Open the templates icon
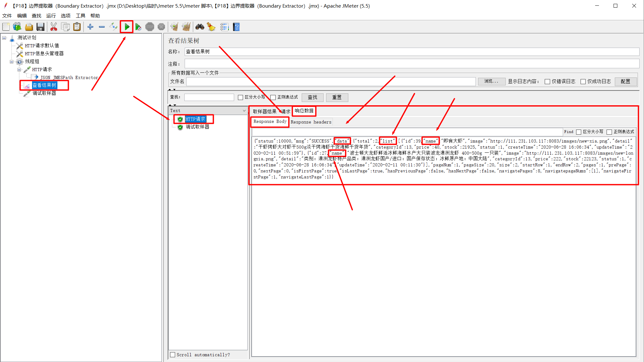Image resolution: width=644 pixels, height=362 pixels. tap(17, 27)
